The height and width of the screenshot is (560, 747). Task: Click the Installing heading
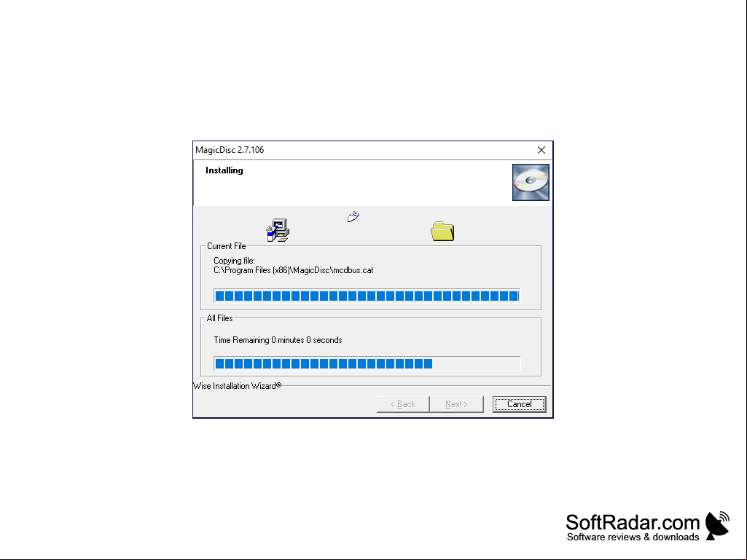[x=224, y=170]
